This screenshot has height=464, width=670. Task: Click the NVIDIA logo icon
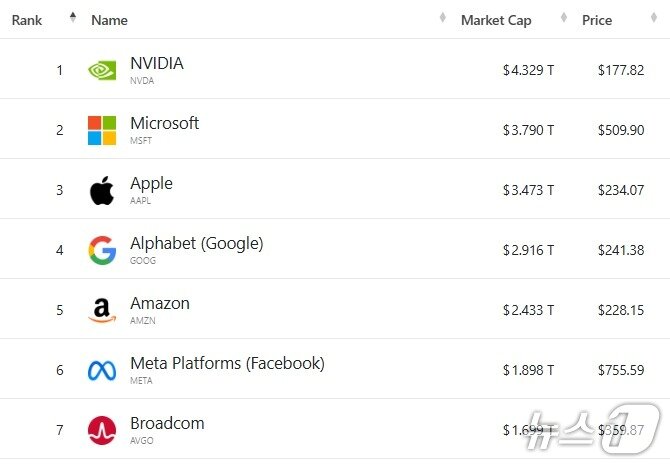pyautogui.click(x=102, y=70)
